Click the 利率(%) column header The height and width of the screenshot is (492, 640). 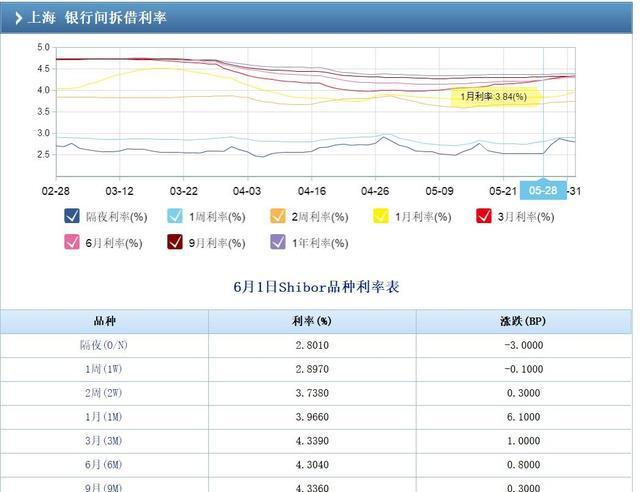[312, 321]
